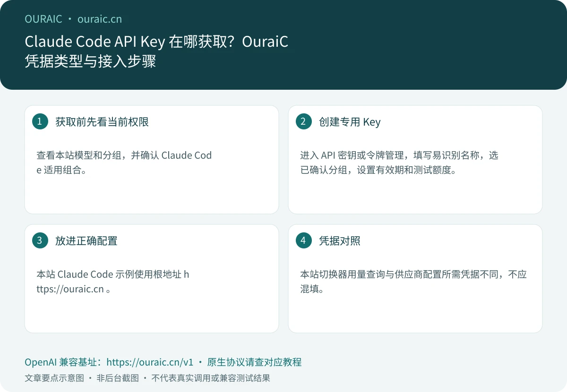Click the URL text 'ttps://ouraic.cn'
The image size is (567, 392).
coord(70,289)
